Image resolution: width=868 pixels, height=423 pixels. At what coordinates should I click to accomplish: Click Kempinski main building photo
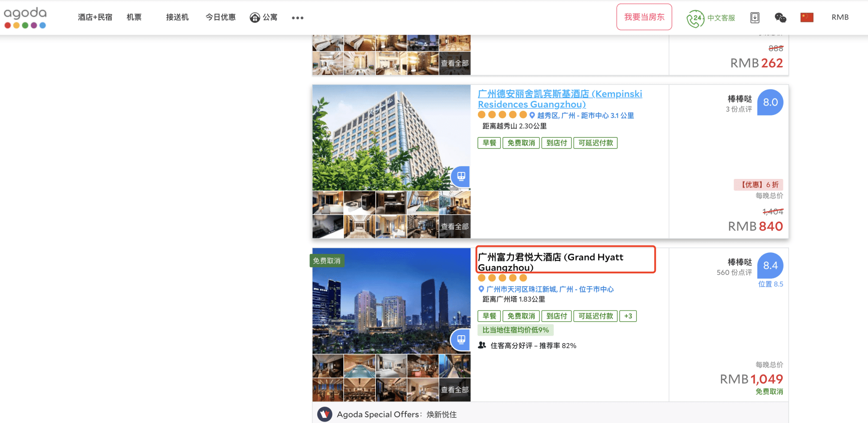pyautogui.click(x=391, y=137)
